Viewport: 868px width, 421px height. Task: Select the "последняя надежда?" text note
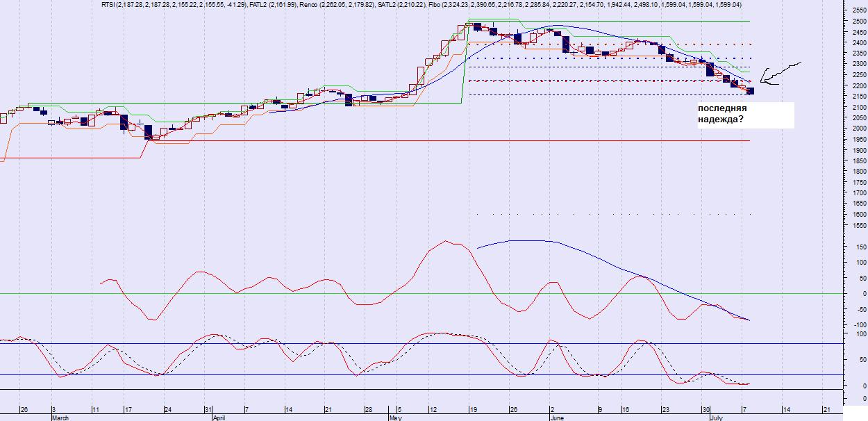point(745,115)
